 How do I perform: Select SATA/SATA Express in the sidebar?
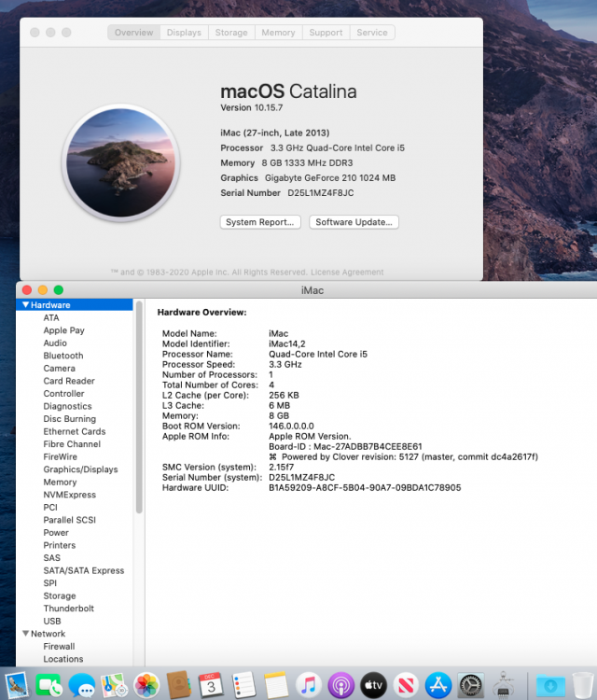tap(84, 570)
